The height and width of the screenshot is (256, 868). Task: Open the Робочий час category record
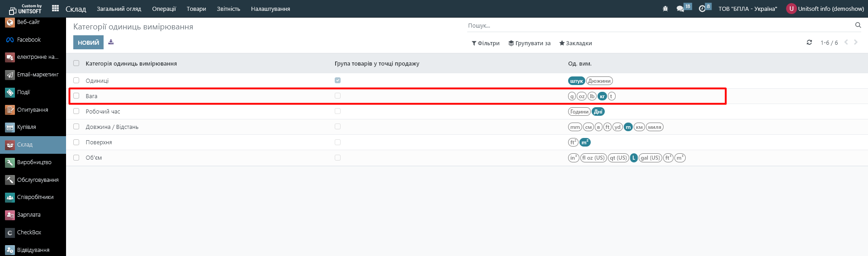coord(103,112)
